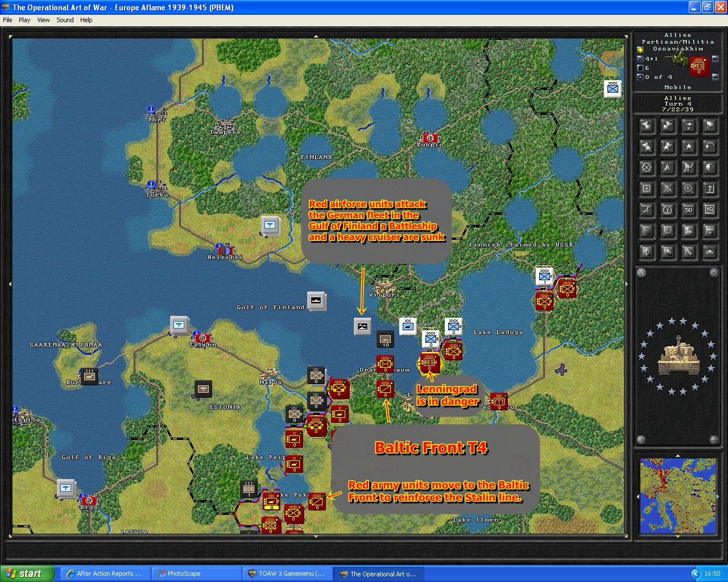Click the anchor port marker at Pori
The height and width of the screenshot is (582, 728).
pyautogui.click(x=151, y=110)
